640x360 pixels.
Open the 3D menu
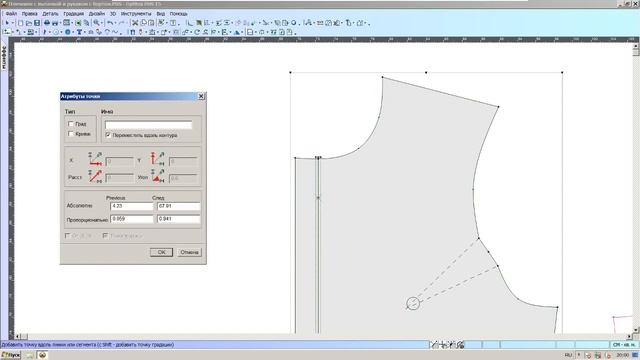point(113,13)
